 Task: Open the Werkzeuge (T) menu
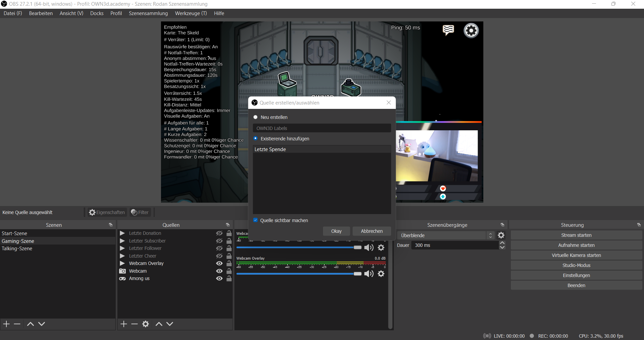coord(191,13)
